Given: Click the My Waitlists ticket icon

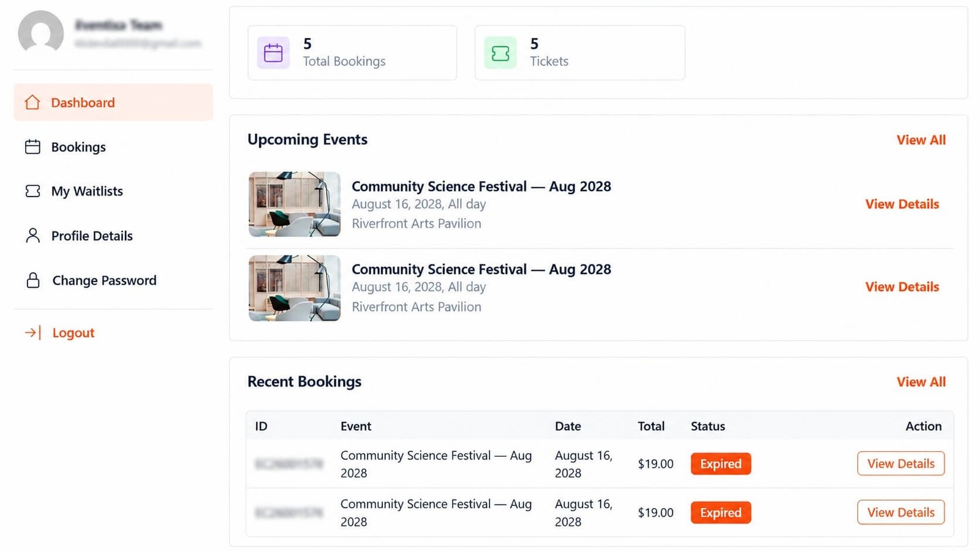Looking at the screenshot, I should [x=32, y=191].
